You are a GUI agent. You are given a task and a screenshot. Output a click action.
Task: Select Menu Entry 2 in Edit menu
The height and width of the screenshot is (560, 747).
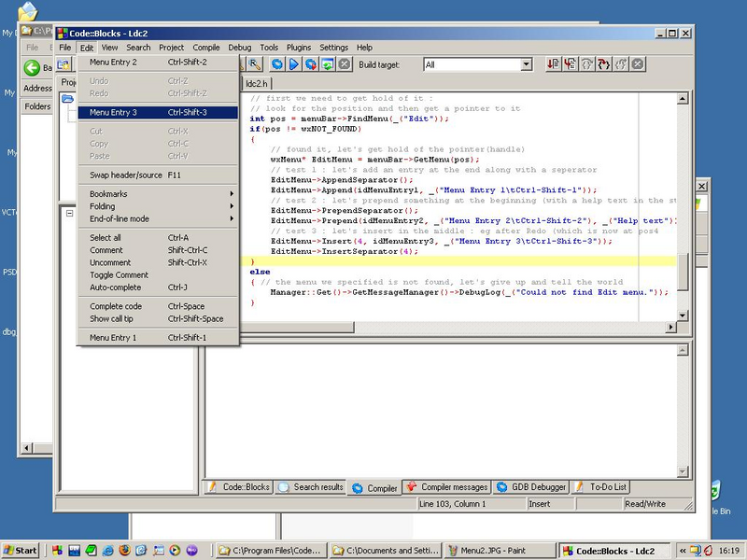(x=158, y=62)
